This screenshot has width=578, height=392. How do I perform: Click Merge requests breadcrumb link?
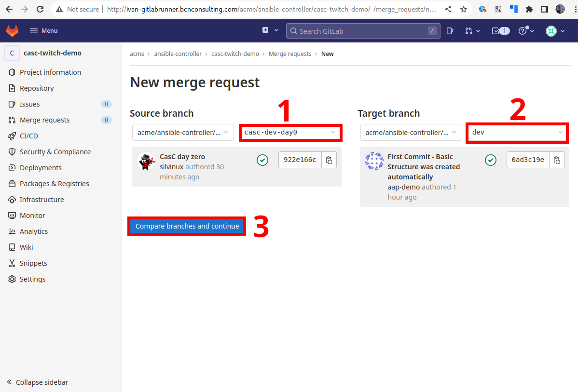pos(290,54)
